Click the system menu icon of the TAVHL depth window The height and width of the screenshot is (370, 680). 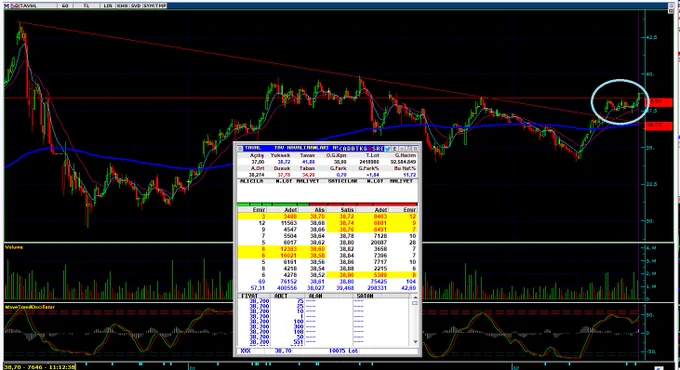(239, 148)
